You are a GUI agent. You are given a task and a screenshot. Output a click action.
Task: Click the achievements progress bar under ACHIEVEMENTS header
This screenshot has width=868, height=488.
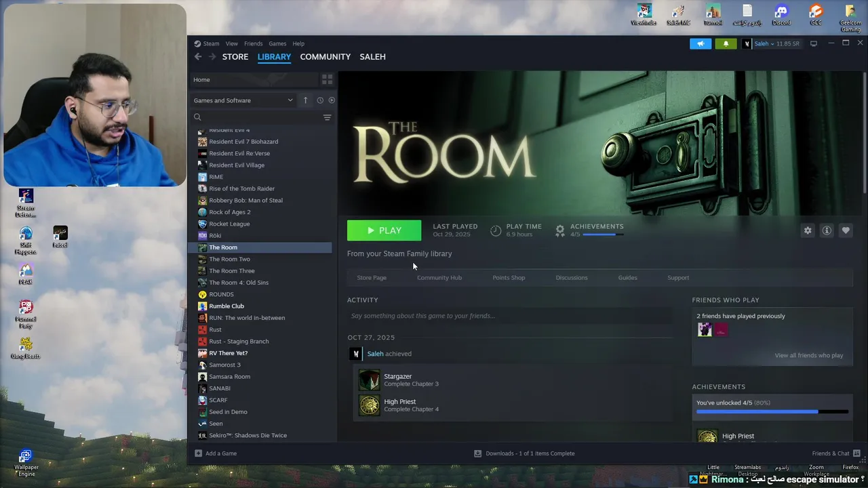coord(603,235)
